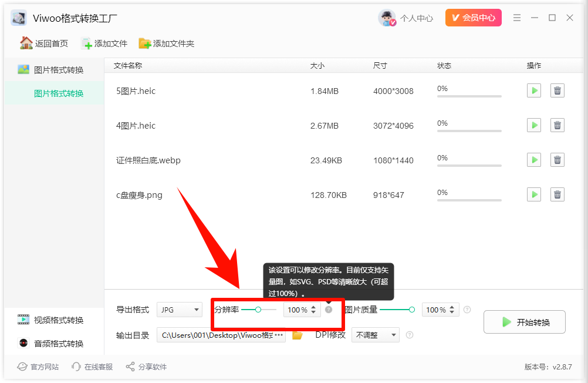The image size is (588, 383).
Task: Open the output directory folder icon
Action: click(x=298, y=335)
